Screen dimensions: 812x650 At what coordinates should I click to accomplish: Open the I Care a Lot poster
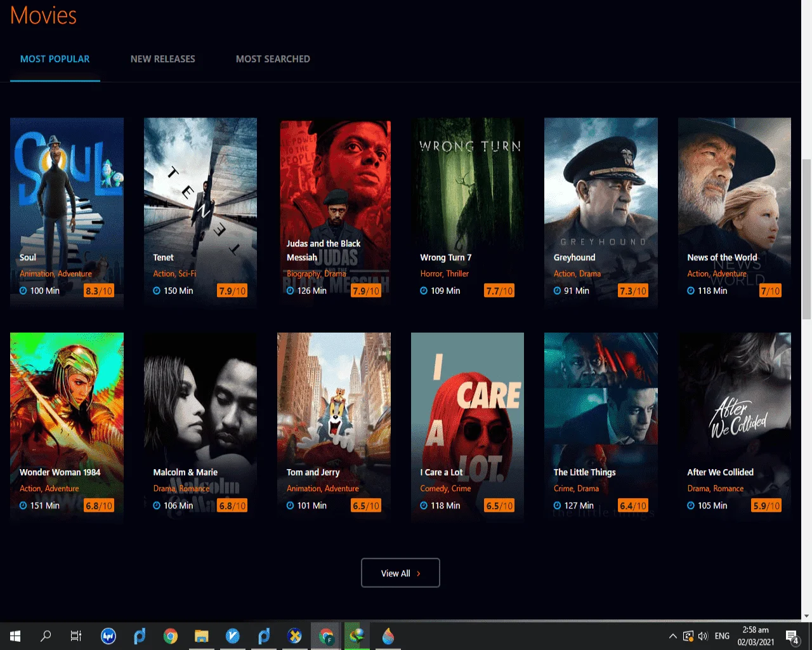tap(468, 427)
